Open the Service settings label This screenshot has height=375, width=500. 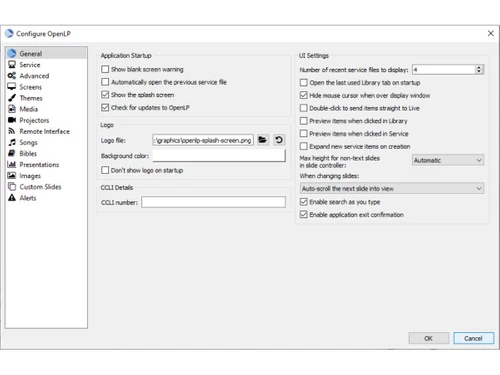coord(30,65)
